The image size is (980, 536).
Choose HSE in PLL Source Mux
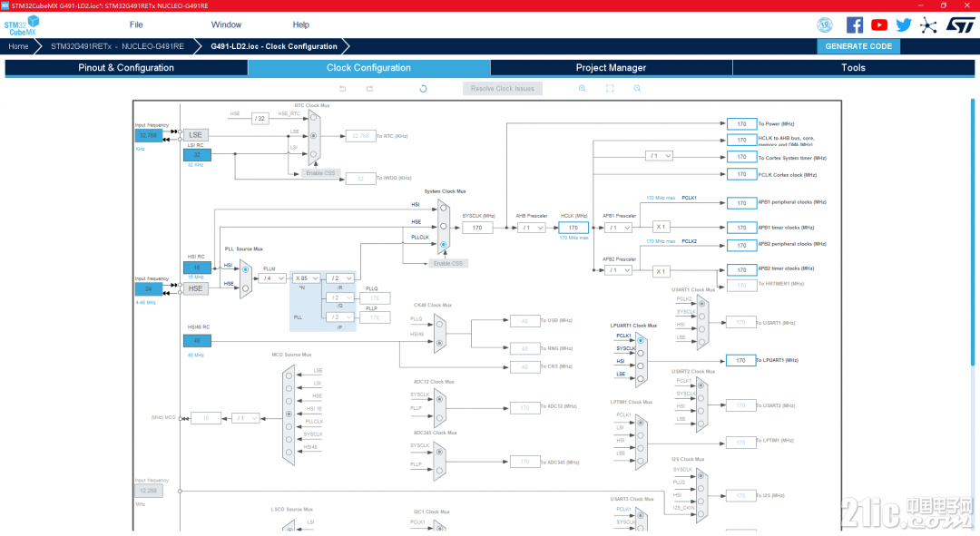[x=246, y=288]
